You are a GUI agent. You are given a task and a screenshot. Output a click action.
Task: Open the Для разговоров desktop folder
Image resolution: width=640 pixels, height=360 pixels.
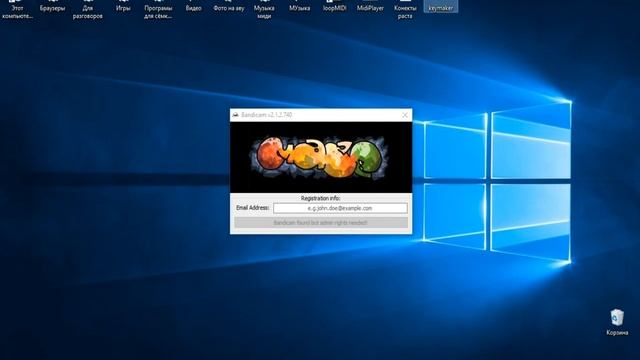point(88,10)
